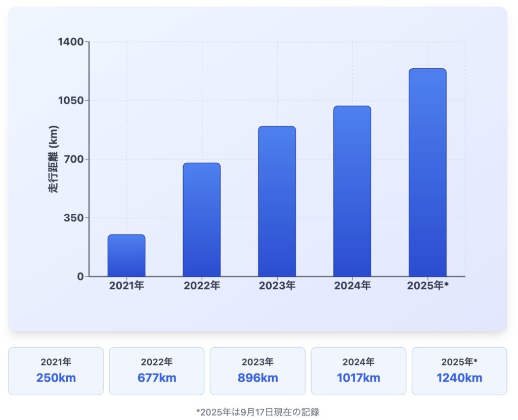Click the 2021年 bar in the chart
This screenshot has width=518, height=420.
126,255
